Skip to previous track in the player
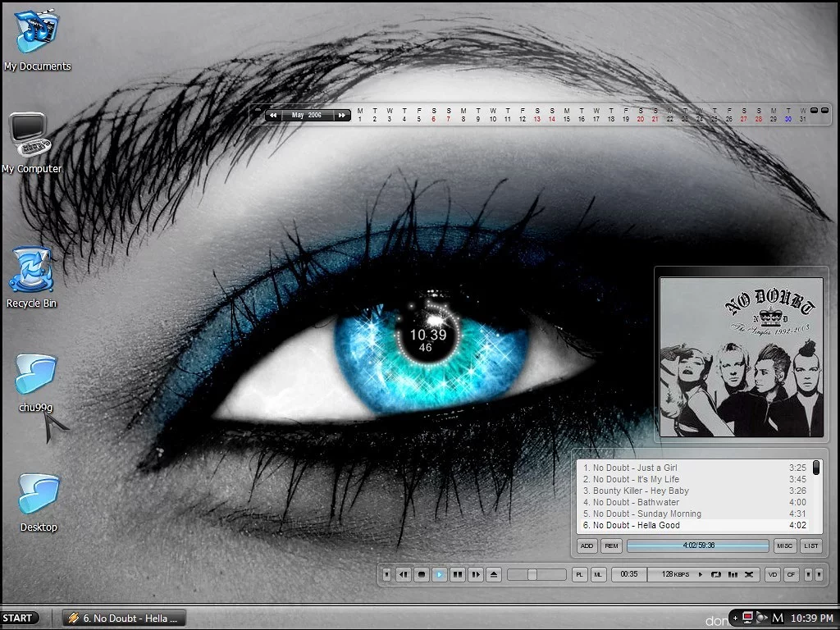Screen dimensions: 840x630 click(x=404, y=575)
